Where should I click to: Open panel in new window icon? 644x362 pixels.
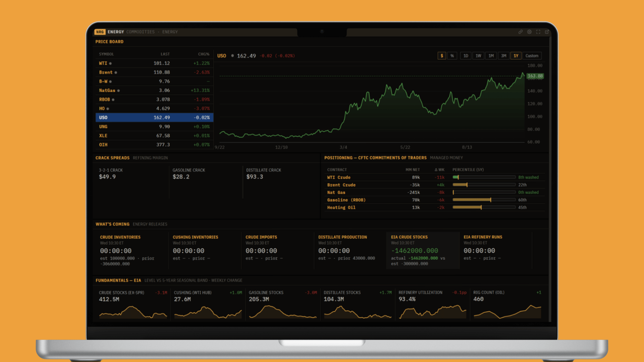pos(547,32)
